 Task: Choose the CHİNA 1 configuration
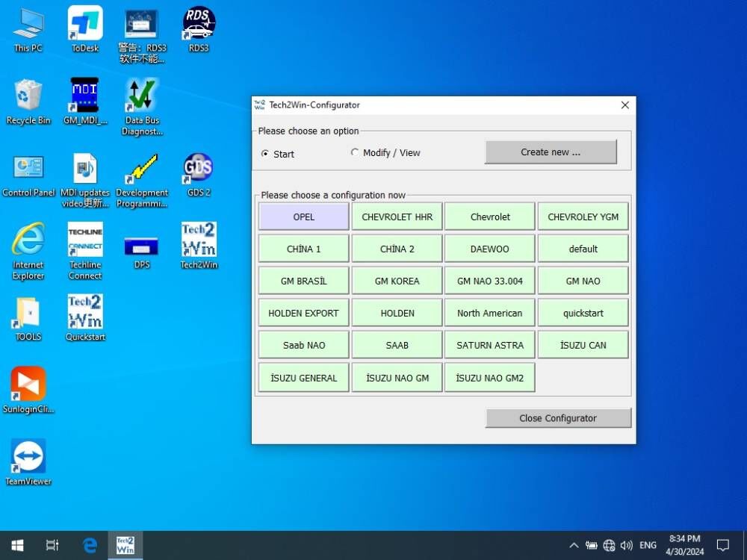304,249
